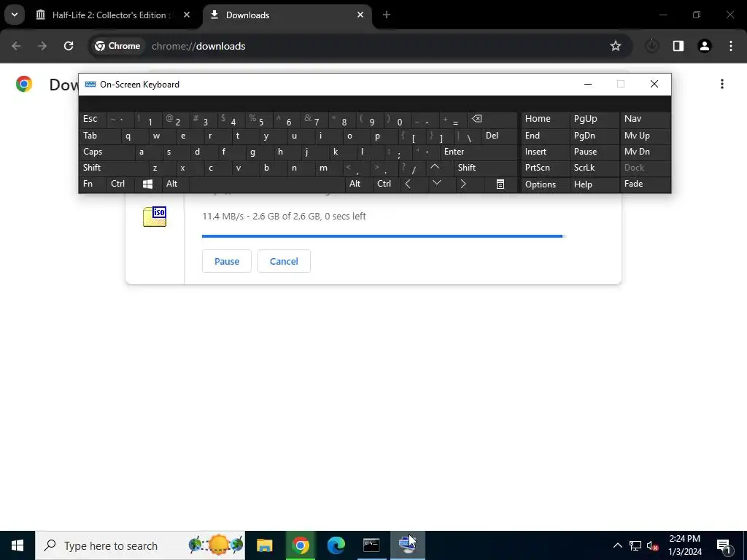Screen dimensions: 747x560
Task: Click the Esc key on On-Screen Keyboard
Action: click(x=93, y=119)
